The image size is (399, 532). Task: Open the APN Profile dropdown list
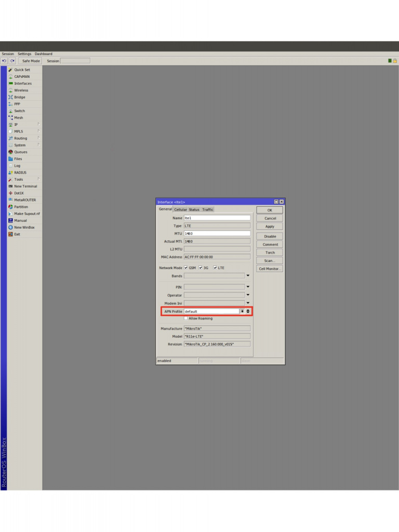(x=242, y=311)
